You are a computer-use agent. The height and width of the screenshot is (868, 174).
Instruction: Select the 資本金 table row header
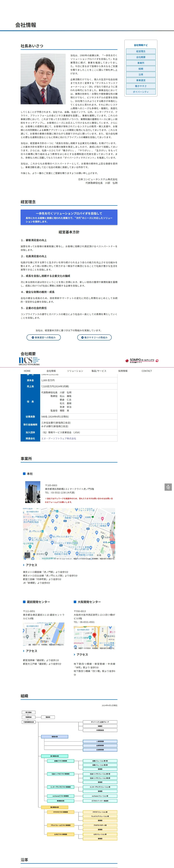click(x=30, y=380)
